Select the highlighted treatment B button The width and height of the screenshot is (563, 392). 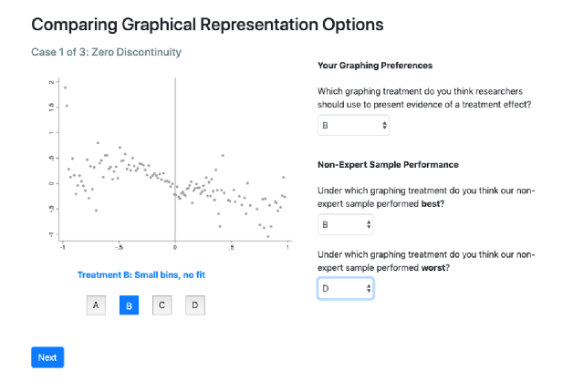(x=129, y=305)
